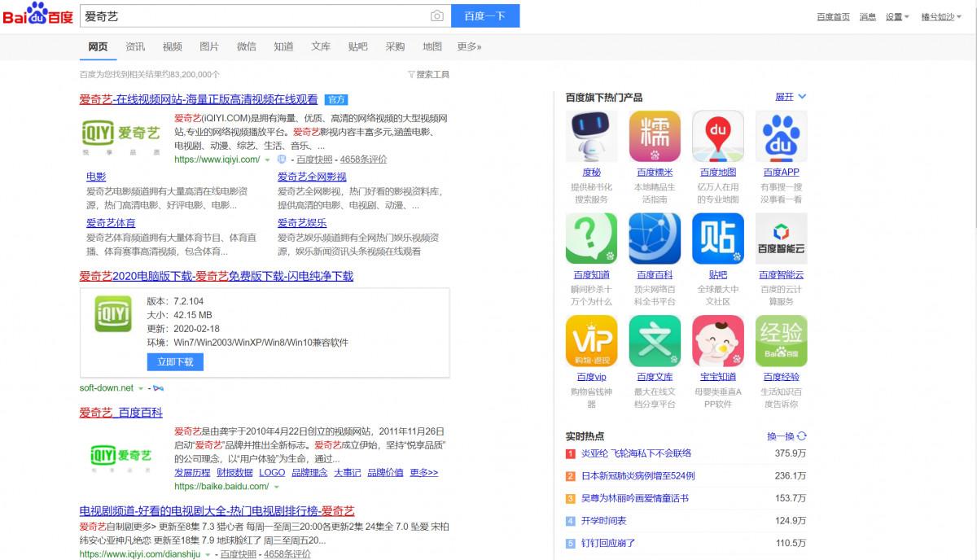The width and height of the screenshot is (977, 560).
Task: Open 爱奇艺-在线视频网站 result title
Action: [x=199, y=99]
